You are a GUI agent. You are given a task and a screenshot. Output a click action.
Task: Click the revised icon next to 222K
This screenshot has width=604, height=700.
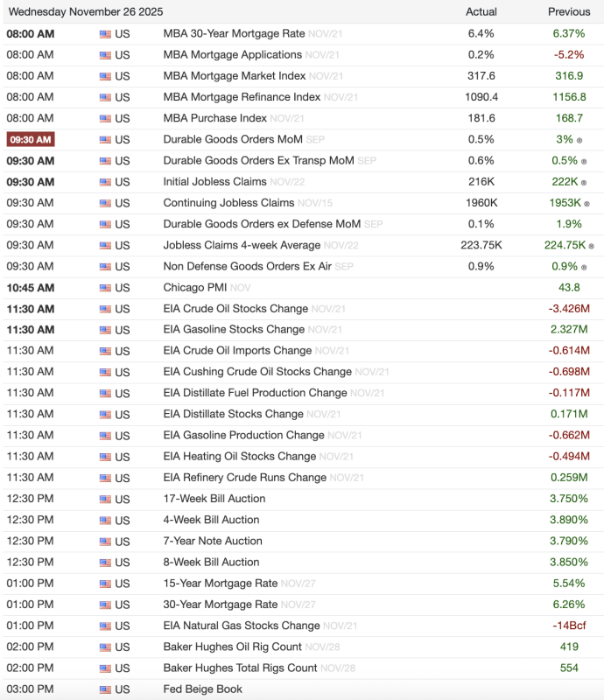point(586,182)
